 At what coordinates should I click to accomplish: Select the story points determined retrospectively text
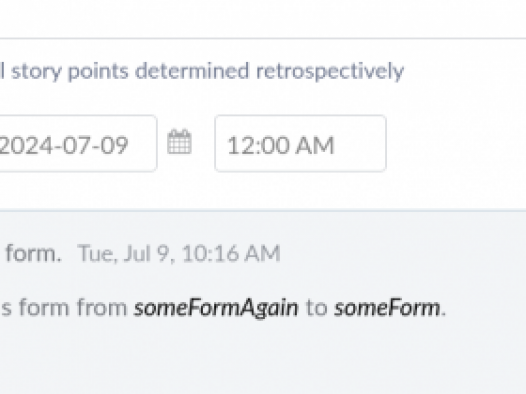point(208,71)
